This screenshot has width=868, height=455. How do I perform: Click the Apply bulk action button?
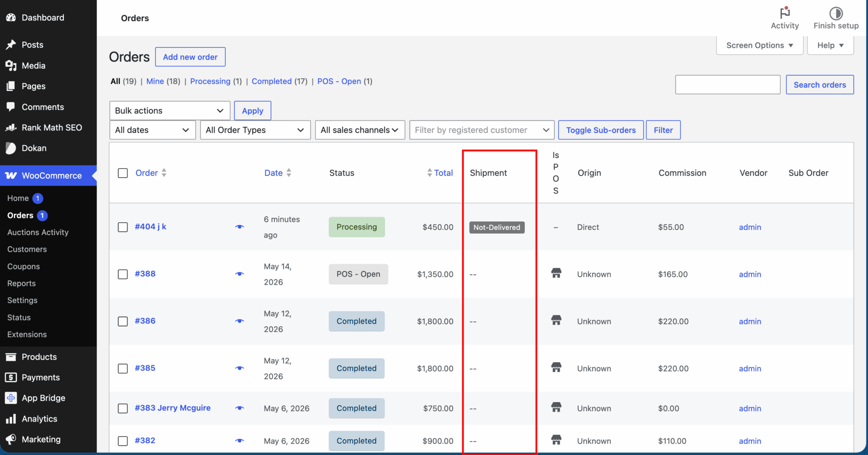(x=253, y=111)
